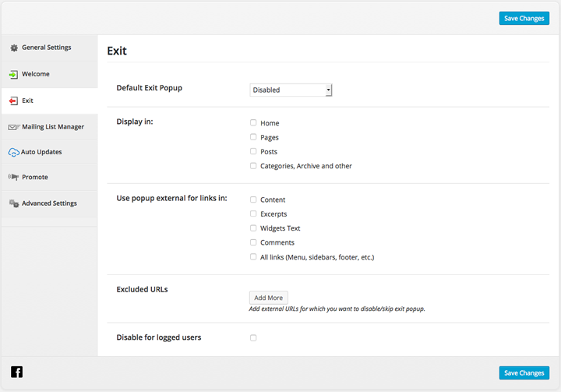This screenshot has height=392, width=561.
Task: Tick the Posts checkbox
Action: [x=253, y=151]
